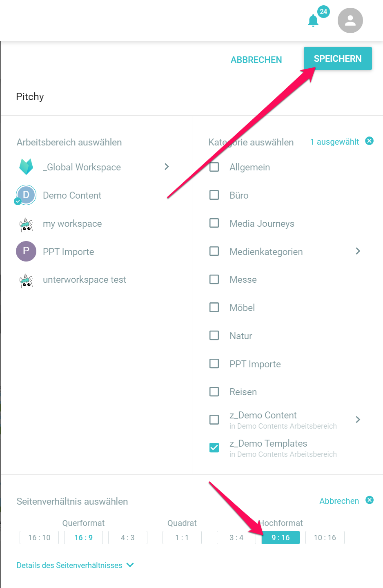This screenshot has width=383, height=588.
Task: Click the SPEICHERN button
Action: 338,58
